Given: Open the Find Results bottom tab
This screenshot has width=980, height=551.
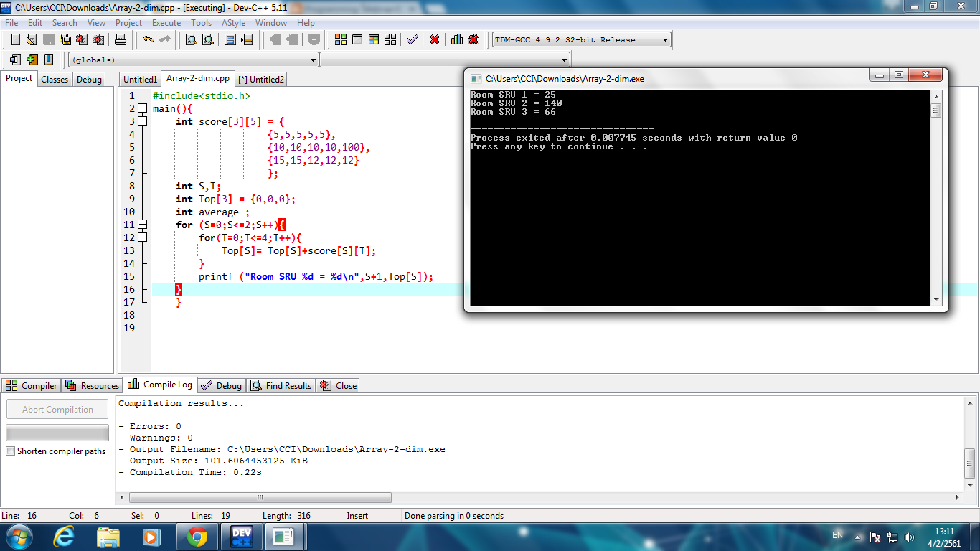Looking at the screenshot, I should [281, 385].
